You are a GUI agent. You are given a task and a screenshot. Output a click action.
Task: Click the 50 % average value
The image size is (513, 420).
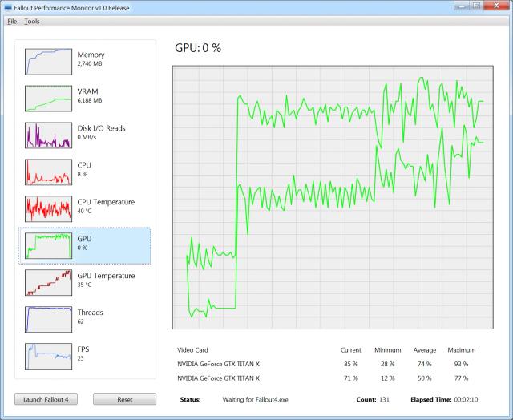pos(425,378)
